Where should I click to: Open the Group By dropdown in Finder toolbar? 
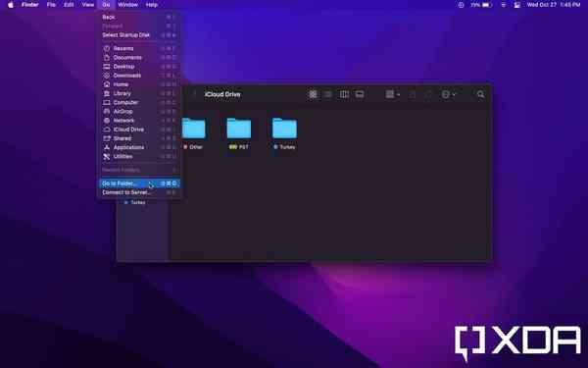[392, 94]
